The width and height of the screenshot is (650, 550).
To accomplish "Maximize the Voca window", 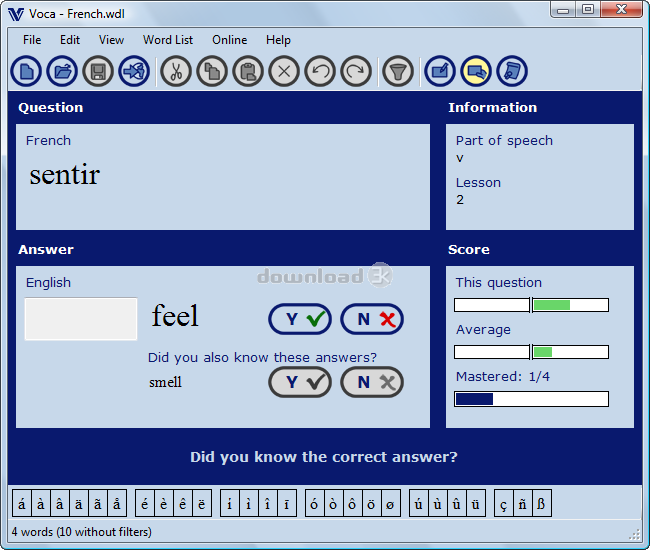I will pos(588,10).
